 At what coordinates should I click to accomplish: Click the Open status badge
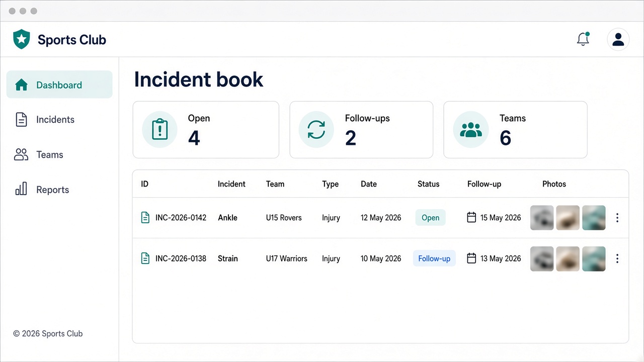point(431,218)
